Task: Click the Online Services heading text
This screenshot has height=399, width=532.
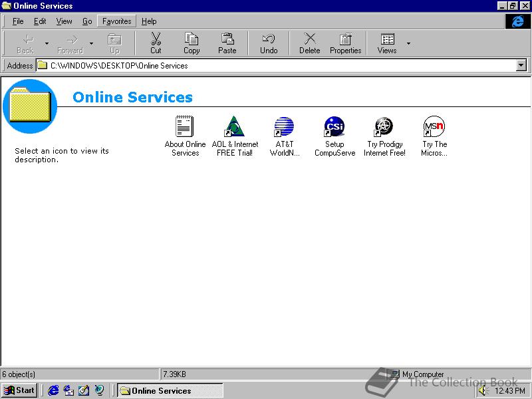Action: click(132, 97)
